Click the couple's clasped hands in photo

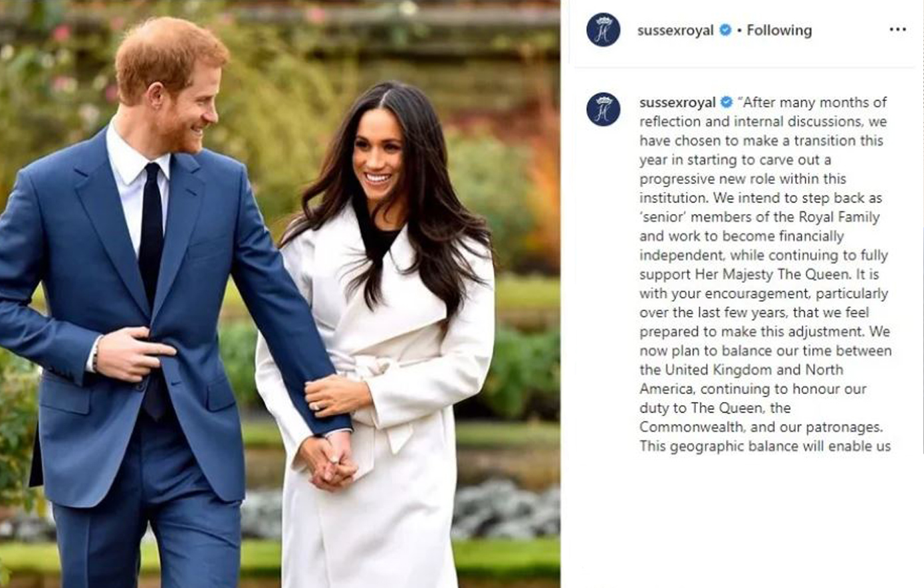(x=330, y=458)
